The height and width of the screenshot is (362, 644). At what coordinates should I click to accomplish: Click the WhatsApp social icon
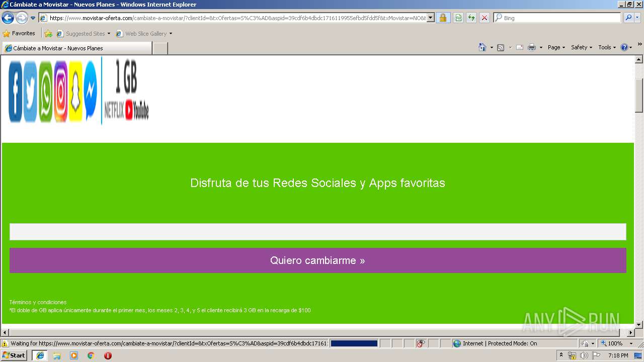pos(45,92)
